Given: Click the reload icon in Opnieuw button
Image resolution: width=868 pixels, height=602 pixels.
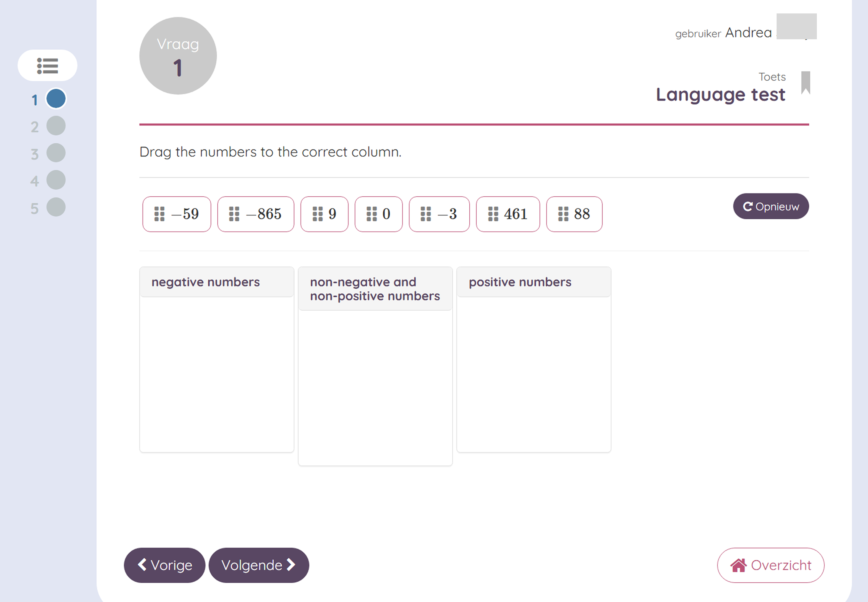Looking at the screenshot, I should [x=748, y=206].
